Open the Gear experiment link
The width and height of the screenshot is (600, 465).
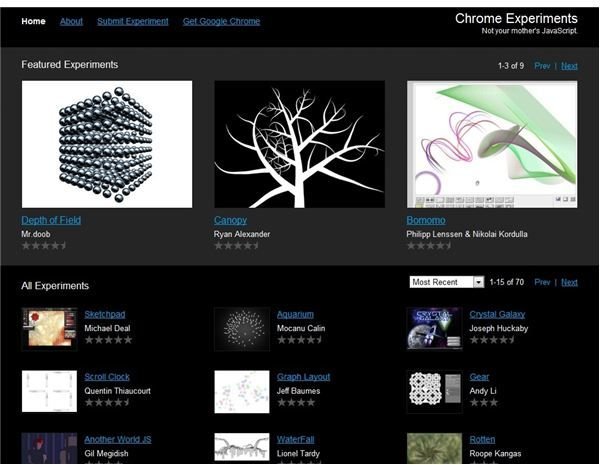pos(479,377)
